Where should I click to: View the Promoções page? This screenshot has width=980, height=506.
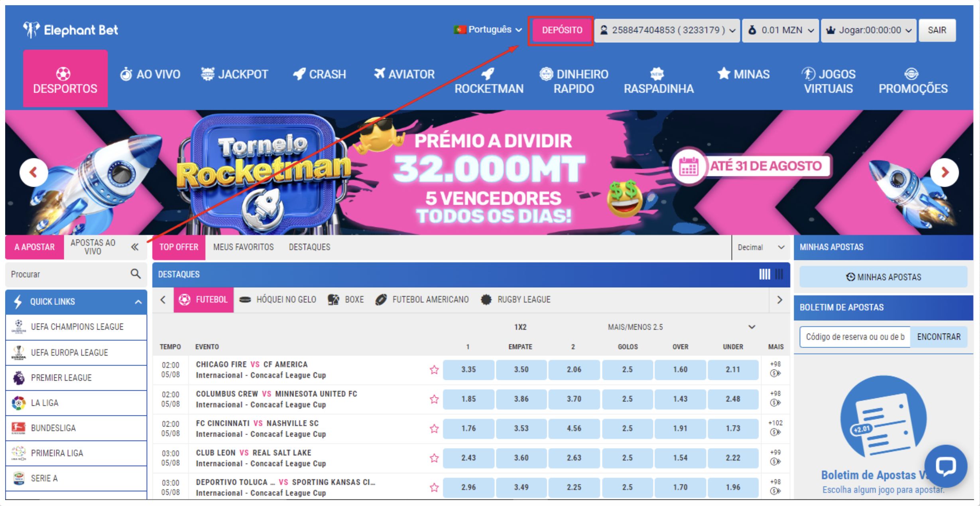(913, 81)
